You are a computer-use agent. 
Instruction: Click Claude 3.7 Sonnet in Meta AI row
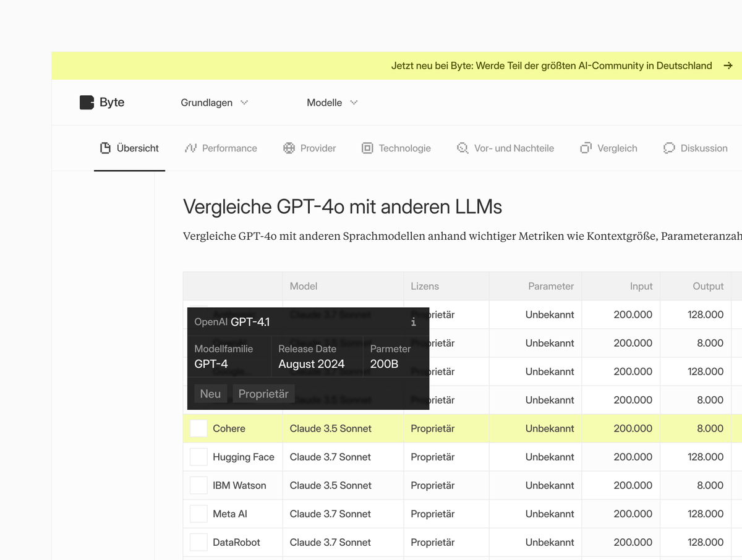pos(330,514)
